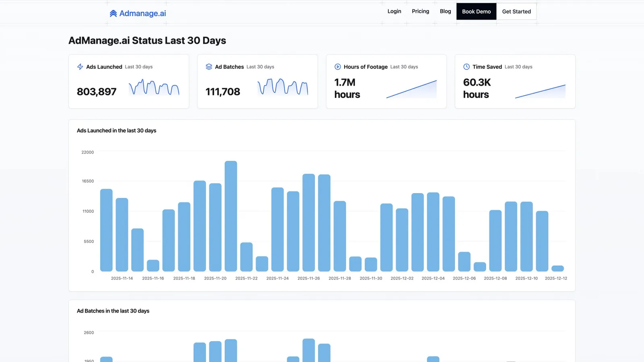Click the Book Demo button
644x362 pixels.
click(476, 12)
